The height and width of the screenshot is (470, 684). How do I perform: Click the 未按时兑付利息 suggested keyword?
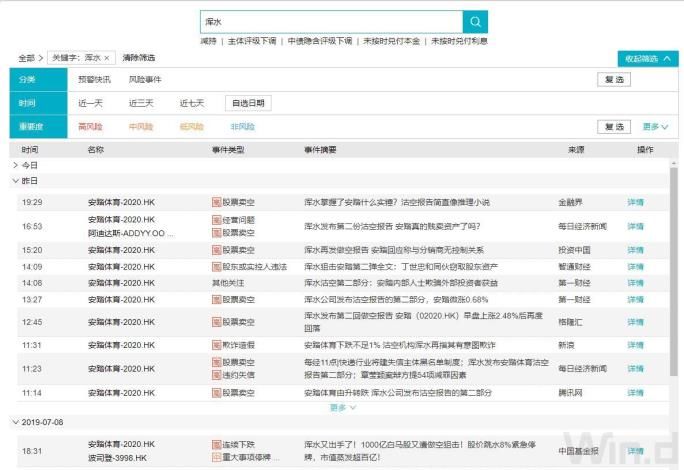coord(459,41)
